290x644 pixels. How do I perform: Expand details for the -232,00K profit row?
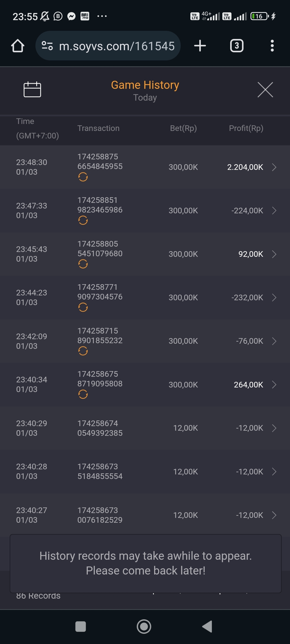(x=274, y=298)
